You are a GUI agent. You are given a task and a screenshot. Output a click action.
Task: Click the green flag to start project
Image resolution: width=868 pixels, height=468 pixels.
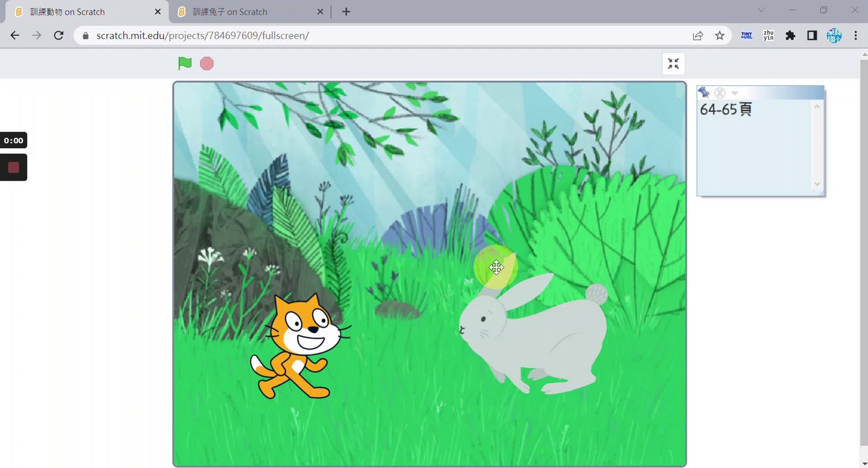click(x=185, y=63)
